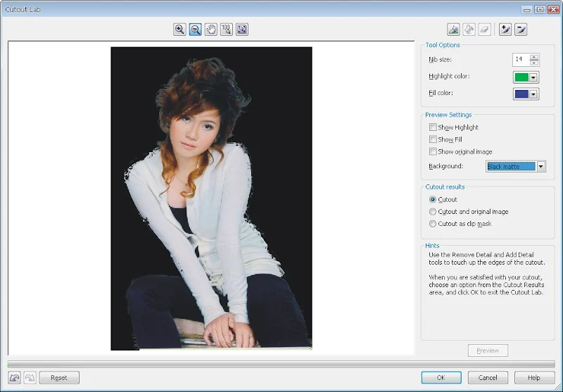The height and width of the screenshot is (392, 563).
Task: Choose Cutout as clip mask option
Action: point(433,224)
